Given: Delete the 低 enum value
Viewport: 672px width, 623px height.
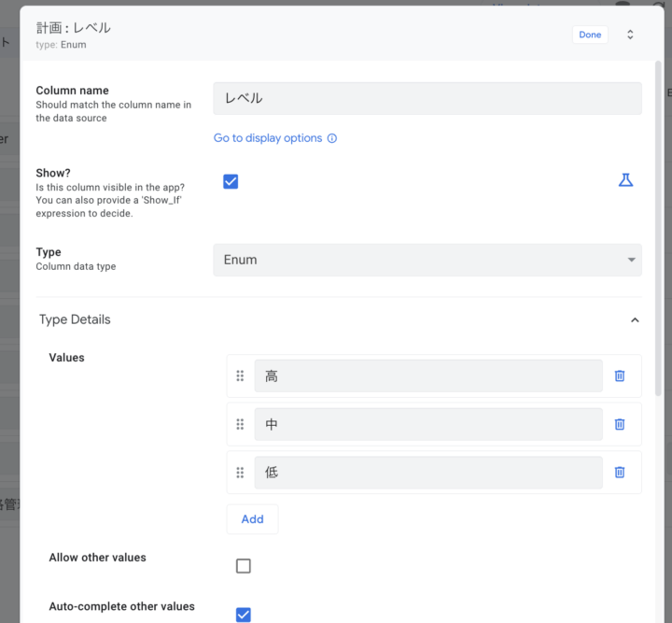Looking at the screenshot, I should click(x=619, y=473).
